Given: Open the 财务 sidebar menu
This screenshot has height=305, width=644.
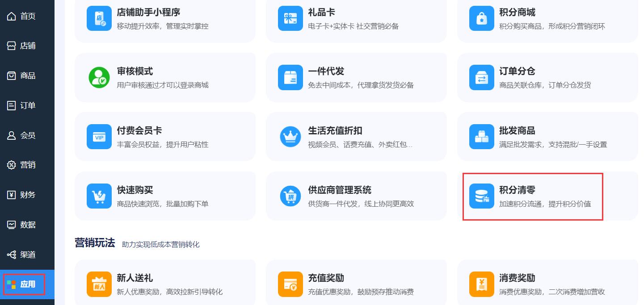Looking at the screenshot, I should (x=27, y=195).
